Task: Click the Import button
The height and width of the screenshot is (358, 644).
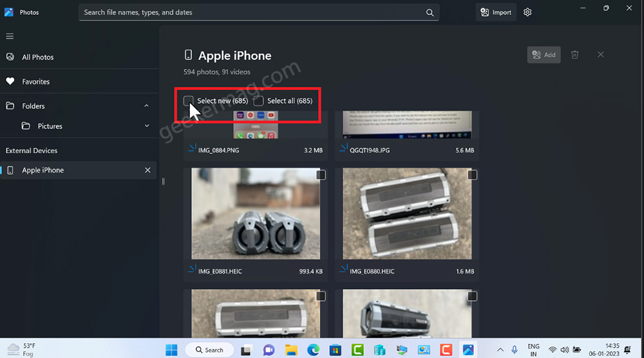Action: (x=496, y=12)
